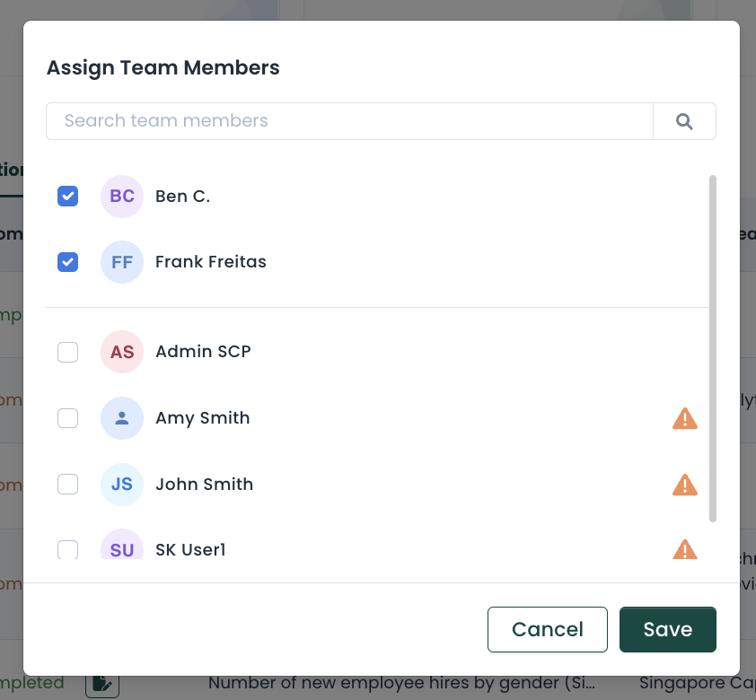This screenshot has height=700, width=756.
Task: Focus the Search team members field
Action: pyautogui.click(x=349, y=121)
